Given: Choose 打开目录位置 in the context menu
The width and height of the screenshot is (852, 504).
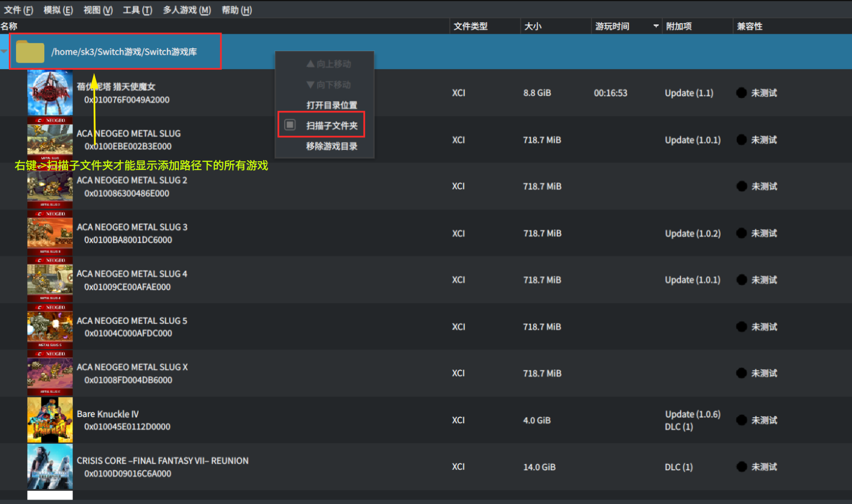Looking at the screenshot, I should 332,105.
